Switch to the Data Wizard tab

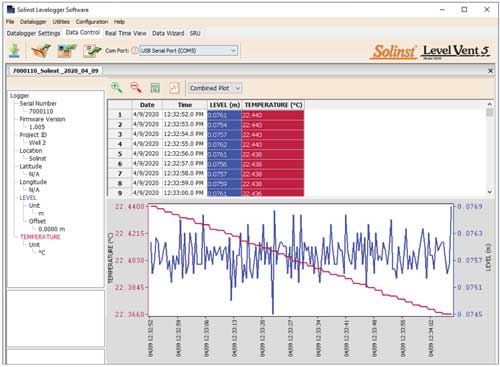pos(168,33)
